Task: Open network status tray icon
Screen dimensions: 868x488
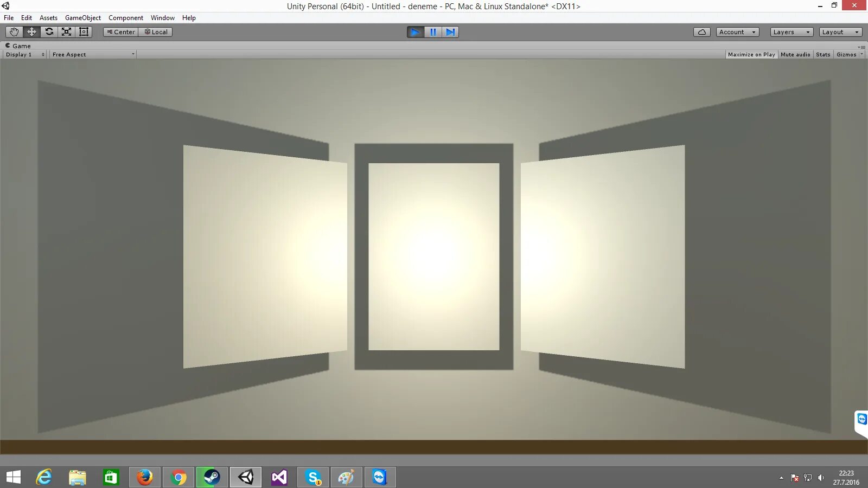Action: pos(808,478)
